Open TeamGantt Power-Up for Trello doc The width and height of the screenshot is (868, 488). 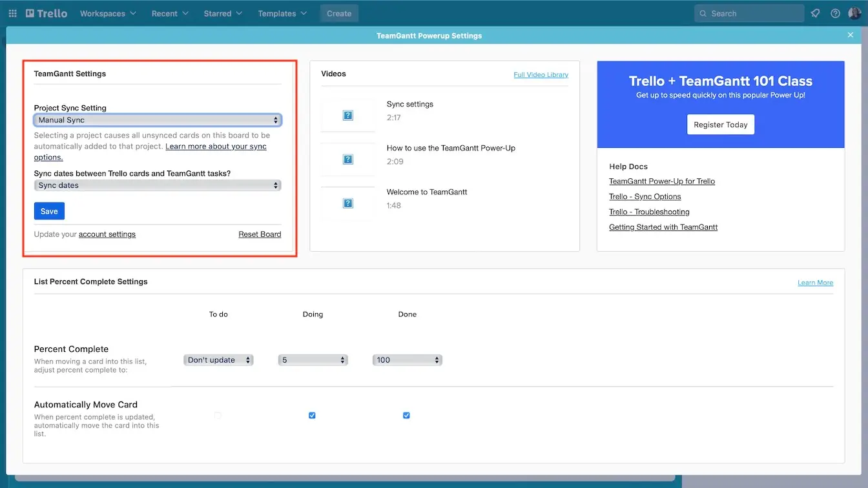tap(662, 181)
